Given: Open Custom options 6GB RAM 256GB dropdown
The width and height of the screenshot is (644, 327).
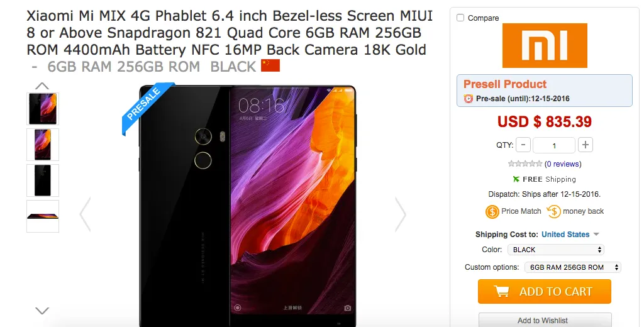Looking at the screenshot, I should point(572,267).
